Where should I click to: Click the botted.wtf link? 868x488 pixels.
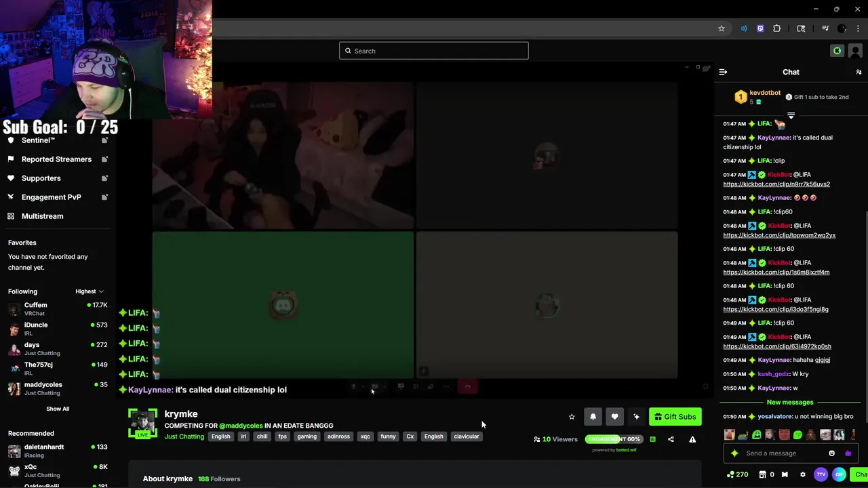[x=626, y=450]
